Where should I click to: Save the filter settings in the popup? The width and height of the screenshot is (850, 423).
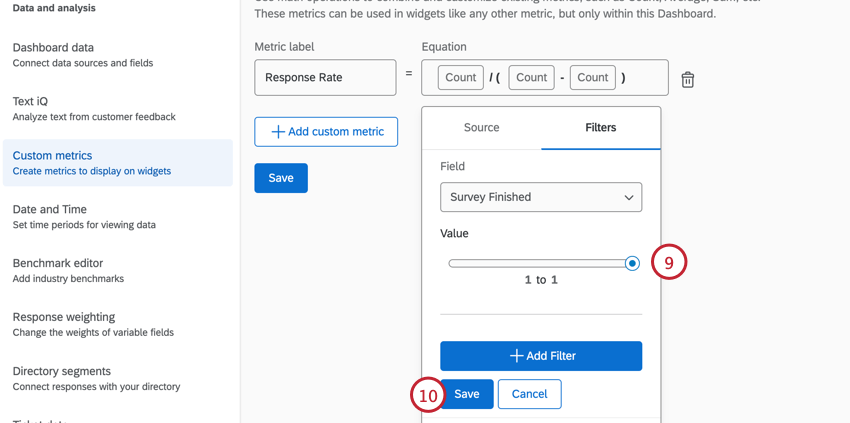(467, 394)
